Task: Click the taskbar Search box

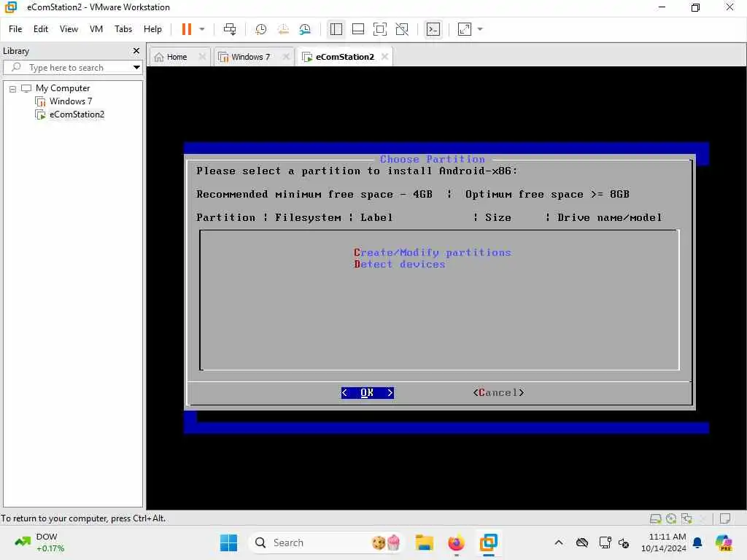Action: [x=326, y=542]
